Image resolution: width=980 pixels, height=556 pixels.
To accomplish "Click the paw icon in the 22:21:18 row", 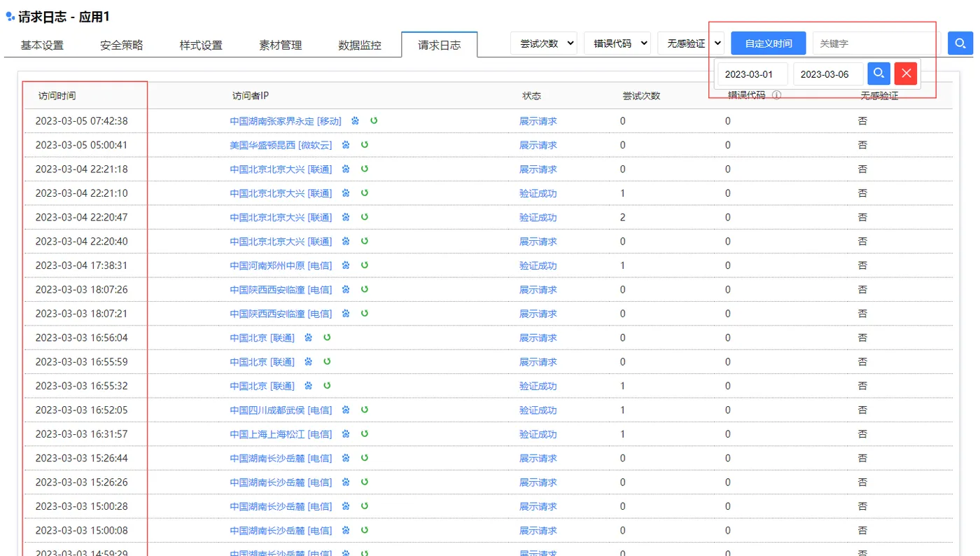I will (x=346, y=169).
